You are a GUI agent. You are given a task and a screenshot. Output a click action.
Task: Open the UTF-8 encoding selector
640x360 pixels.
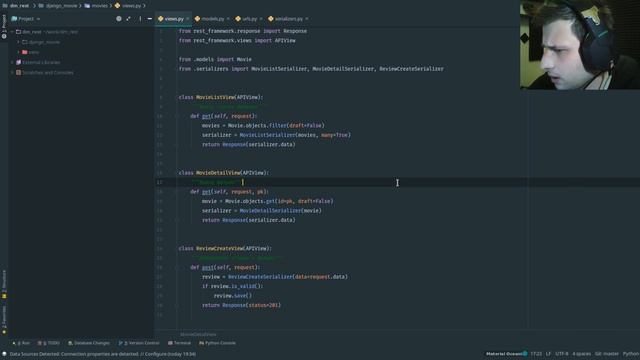pyautogui.click(x=562, y=354)
